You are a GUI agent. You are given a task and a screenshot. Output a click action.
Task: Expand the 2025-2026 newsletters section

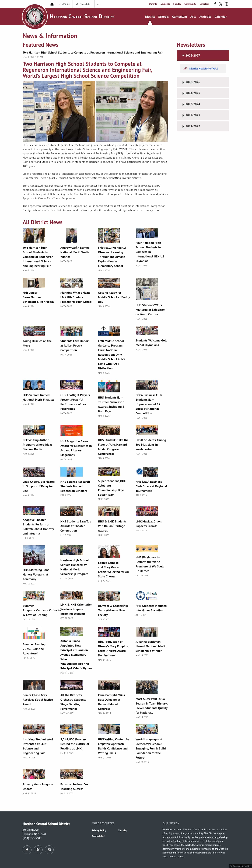pyautogui.click(x=203, y=82)
